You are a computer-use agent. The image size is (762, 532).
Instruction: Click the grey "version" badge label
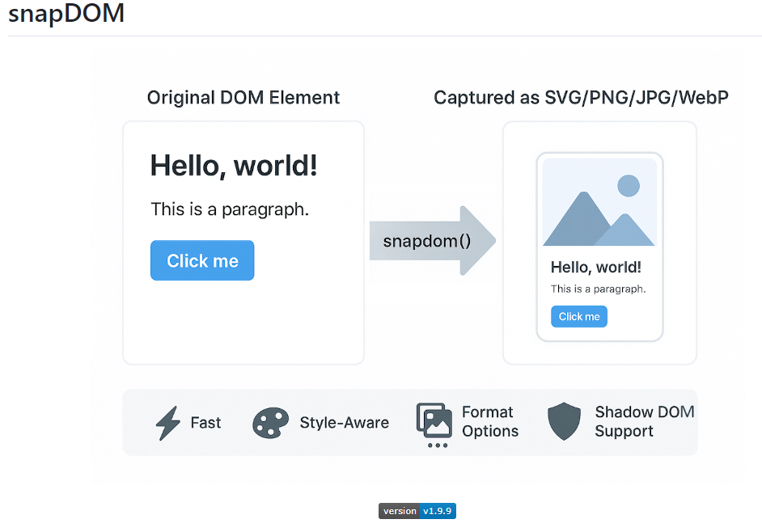click(400, 511)
